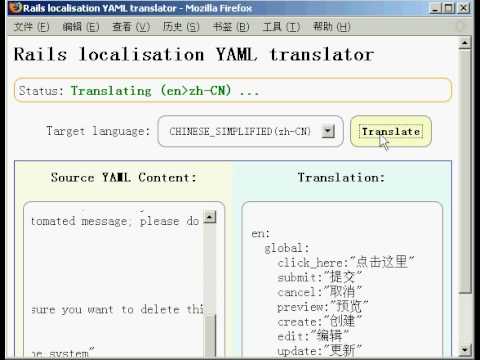Minimize the Firefox window

coord(435,8)
